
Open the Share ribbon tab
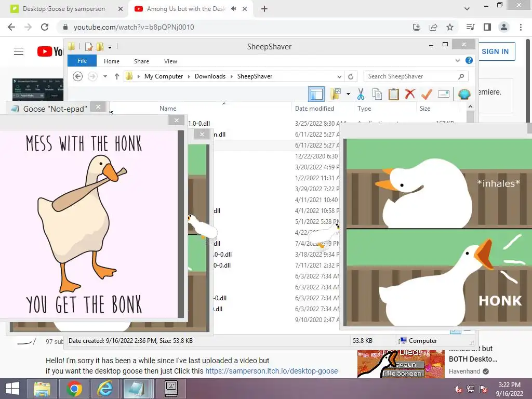coord(141,61)
